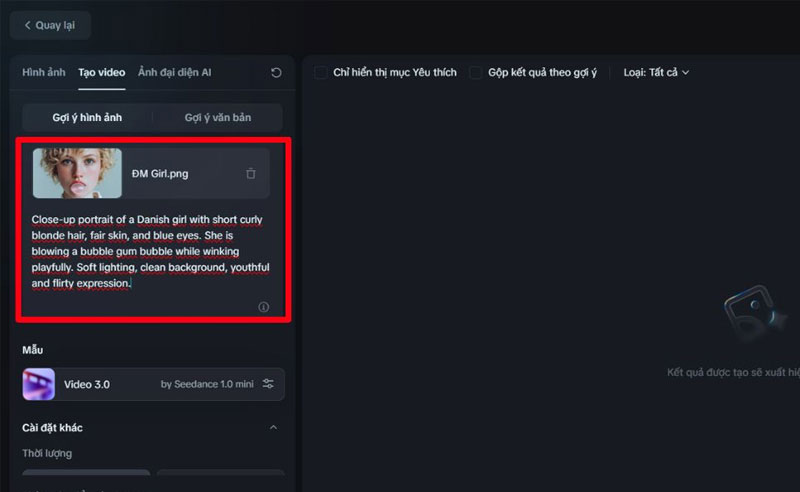Switch to the 'Hình ảnh' tab

(44, 72)
